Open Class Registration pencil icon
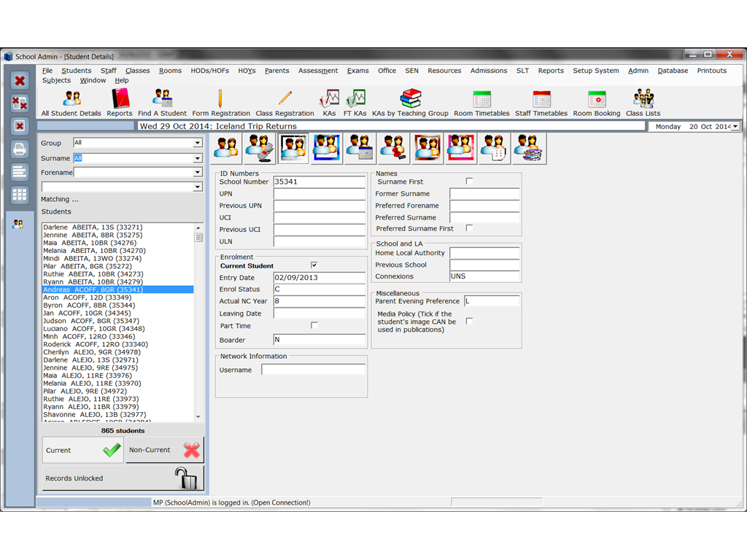Screen dimensions: 747x560 click(x=285, y=103)
